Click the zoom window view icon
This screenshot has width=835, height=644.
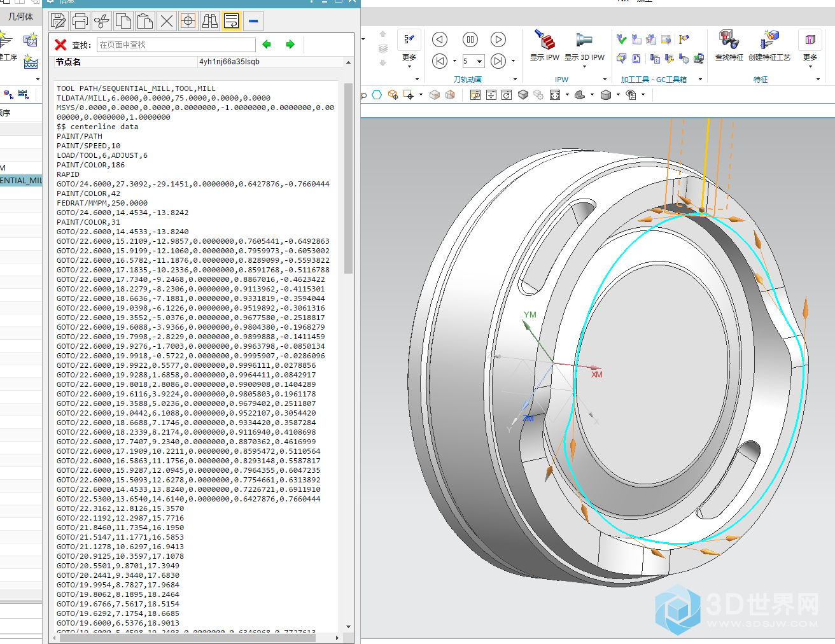point(475,95)
